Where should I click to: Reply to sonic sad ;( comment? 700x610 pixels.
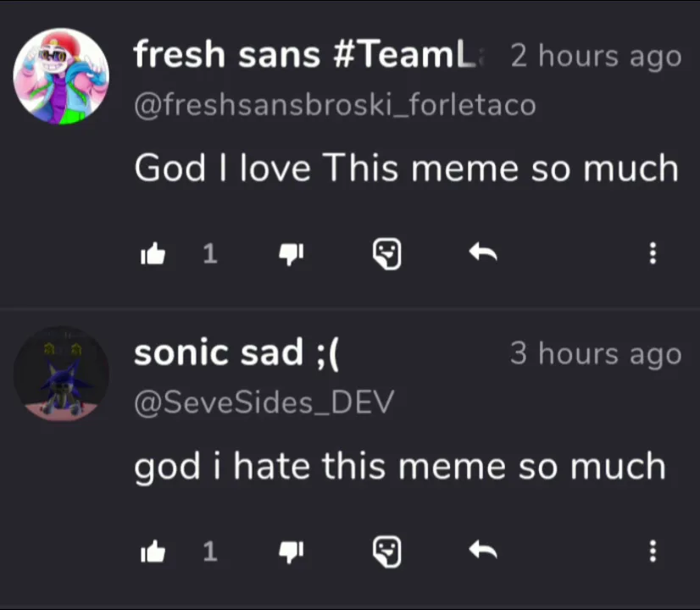tap(482, 552)
